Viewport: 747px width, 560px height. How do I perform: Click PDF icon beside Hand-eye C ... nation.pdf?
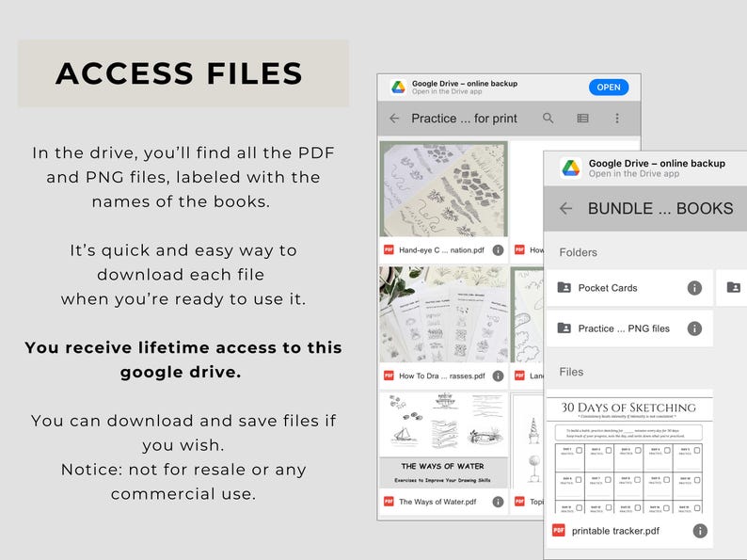pos(389,249)
